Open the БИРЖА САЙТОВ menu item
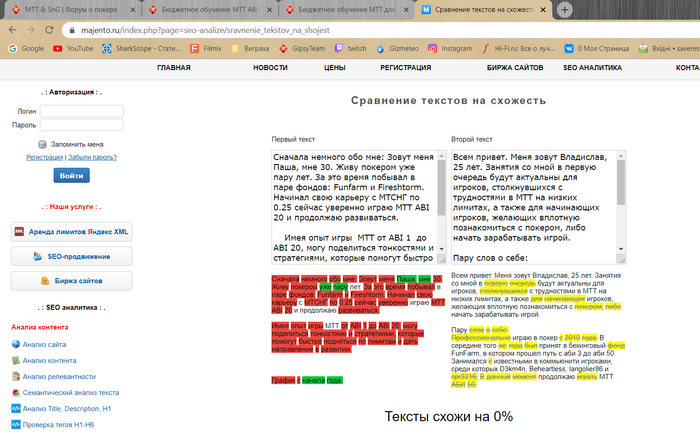 click(515, 67)
